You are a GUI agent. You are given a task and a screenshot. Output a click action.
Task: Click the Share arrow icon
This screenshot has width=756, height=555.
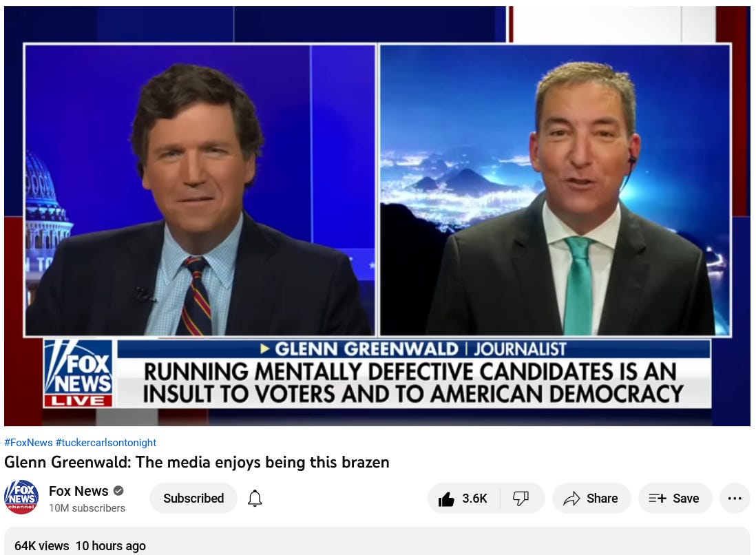pyautogui.click(x=572, y=499)
